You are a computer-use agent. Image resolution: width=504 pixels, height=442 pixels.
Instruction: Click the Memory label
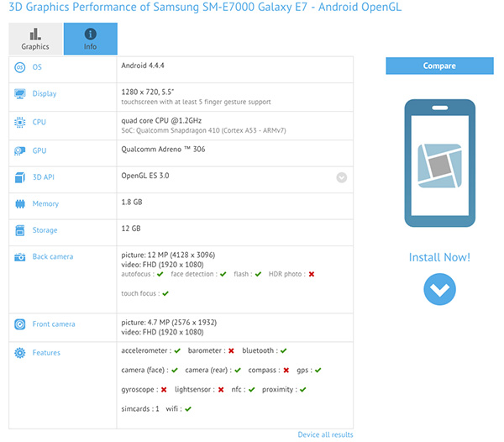pos(45,204)
